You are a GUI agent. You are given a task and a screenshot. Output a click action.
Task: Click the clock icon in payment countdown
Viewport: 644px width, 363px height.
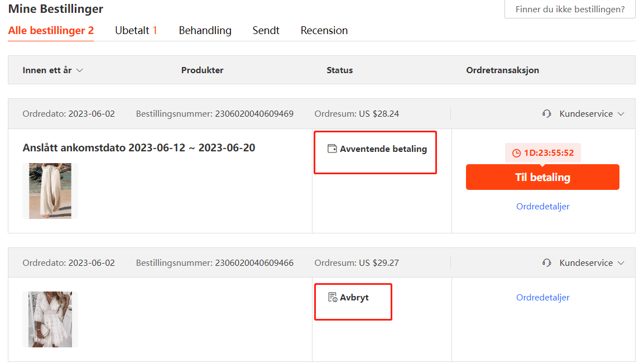click(x=516, y=152)
